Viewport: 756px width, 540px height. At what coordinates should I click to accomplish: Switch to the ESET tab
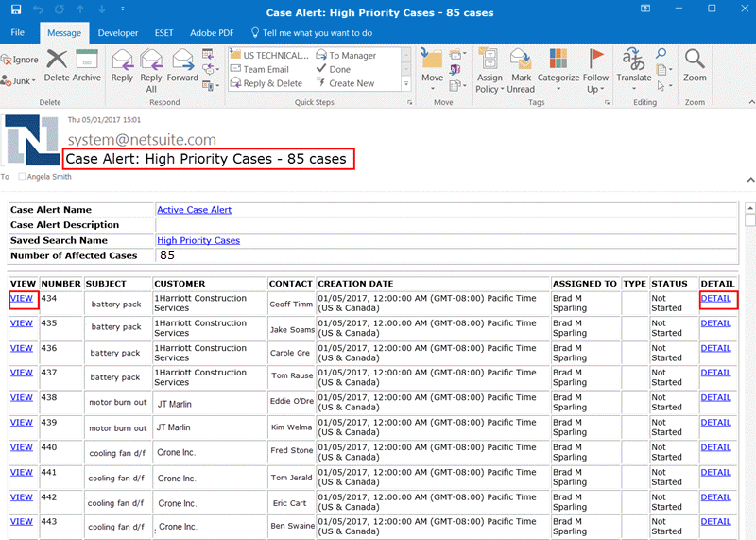[163, 33]
